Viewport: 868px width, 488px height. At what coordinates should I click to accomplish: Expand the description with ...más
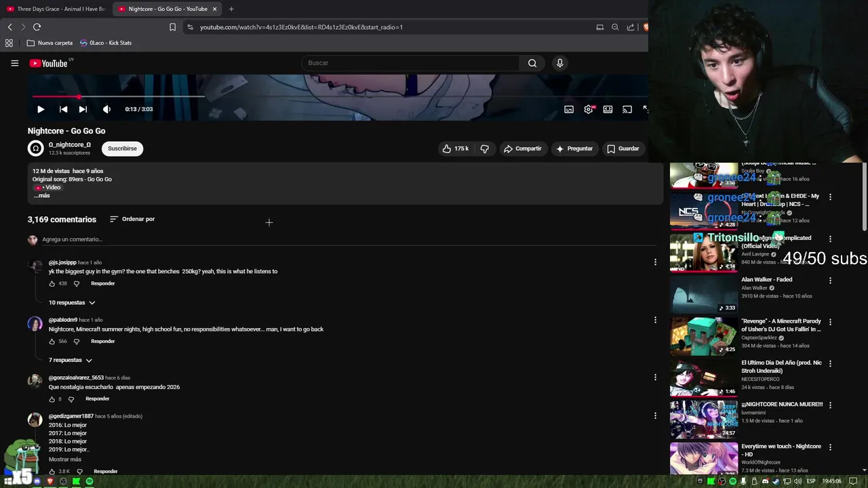(x=42, y=195)
